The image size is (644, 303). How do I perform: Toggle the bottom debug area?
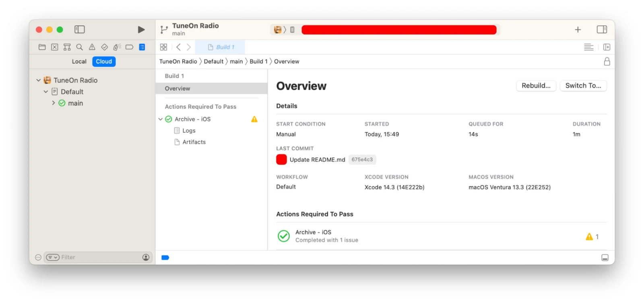click(x=605, y=258)
